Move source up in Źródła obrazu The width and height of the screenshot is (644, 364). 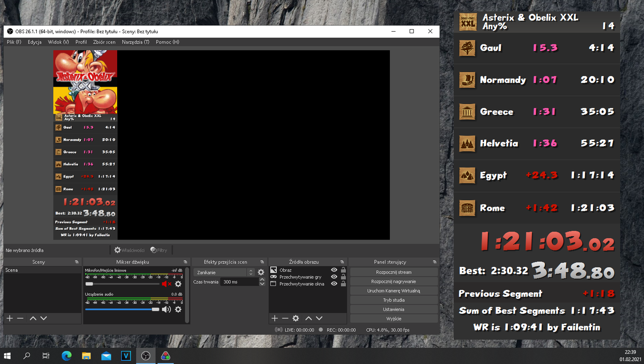point(308,318)
